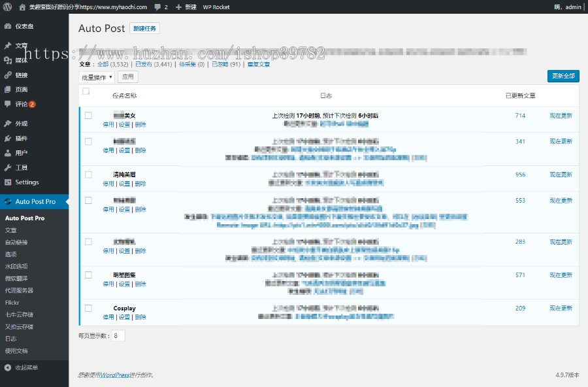Click the 用户 users icon in sidebar
The width and height of the screenshot is (588, 387).
point(8,153)
